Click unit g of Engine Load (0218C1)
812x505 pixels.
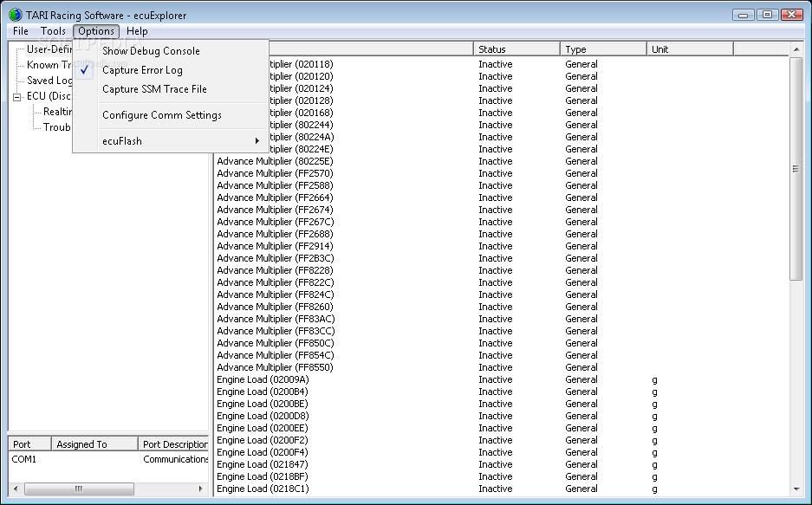pyautogui.click(x=654, y=489)
